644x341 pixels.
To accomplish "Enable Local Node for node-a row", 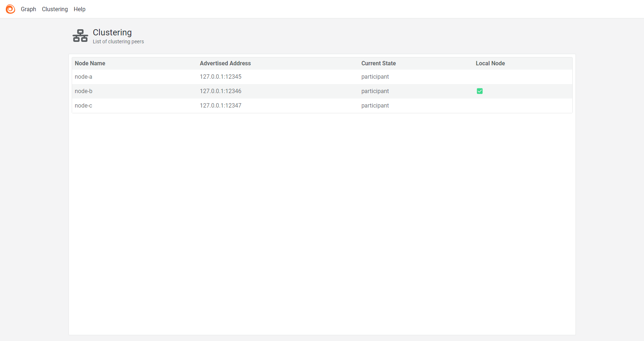I will pos(480,76).
